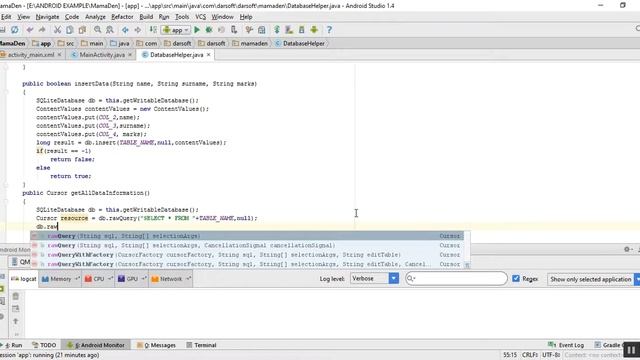This screenshot has height=360, width=640.
Task: Click the mamaden breadcrumb folder
Action: coord(250,43)
